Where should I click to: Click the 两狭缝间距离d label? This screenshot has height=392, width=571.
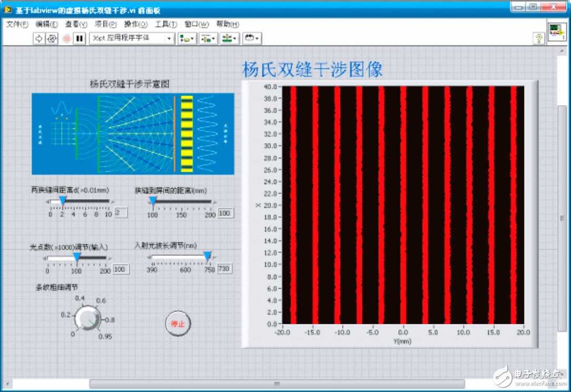[70, 190]
